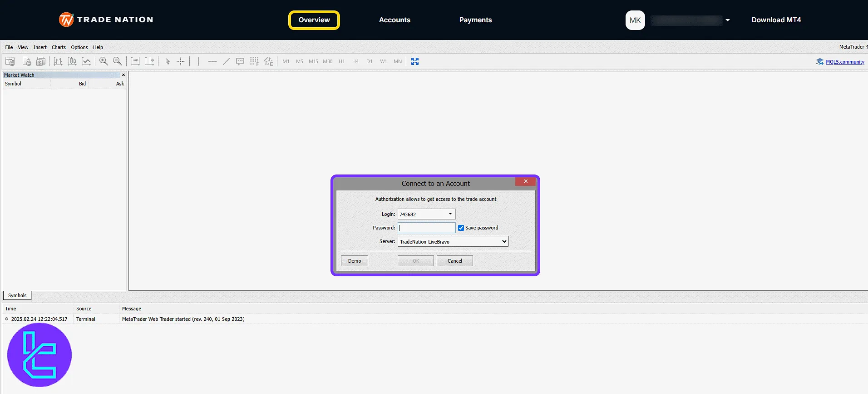Screen dimensions: 868x394
Task: Open the Help menu
Action: click(x=98, y=47)
